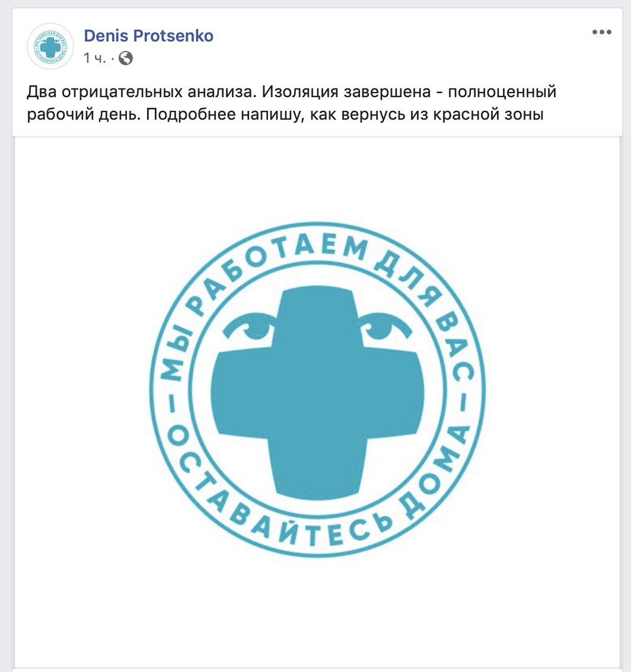Click the blue medical cross in image

[317, 393]
